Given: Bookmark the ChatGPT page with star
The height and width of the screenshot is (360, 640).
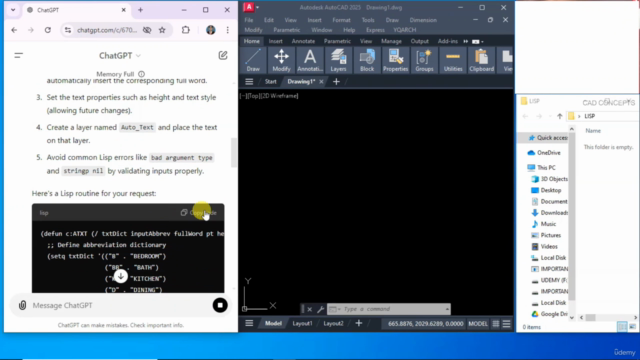Looking at the screenshot, I should pos(162,30).
